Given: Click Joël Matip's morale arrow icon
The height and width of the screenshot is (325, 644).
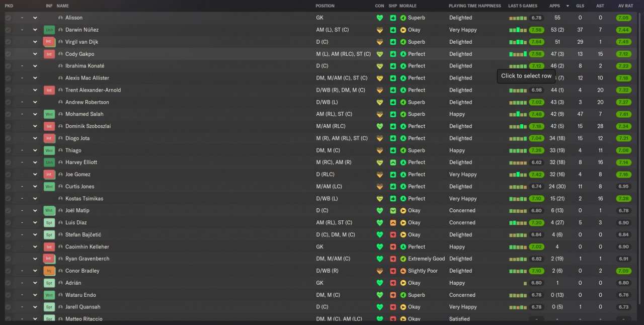Looking at the screenshot, I should [x=403, y=210].
